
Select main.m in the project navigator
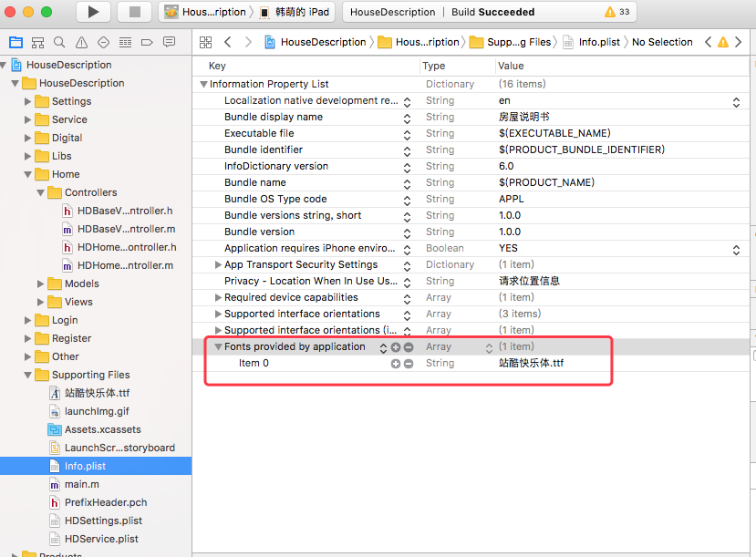click(x=81, y=484)
